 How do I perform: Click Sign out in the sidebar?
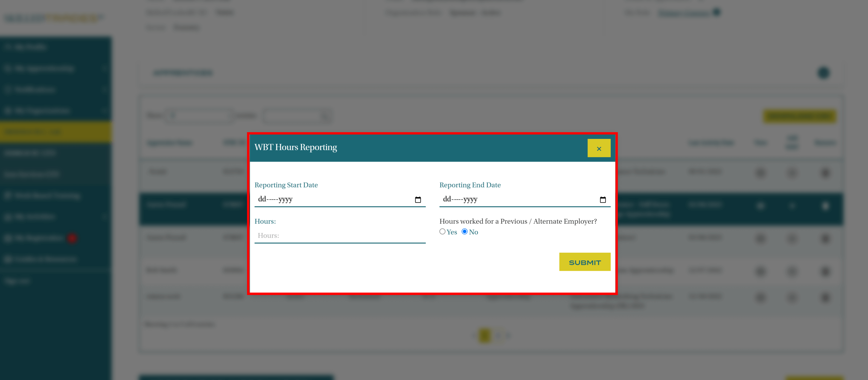click(17, 281)
